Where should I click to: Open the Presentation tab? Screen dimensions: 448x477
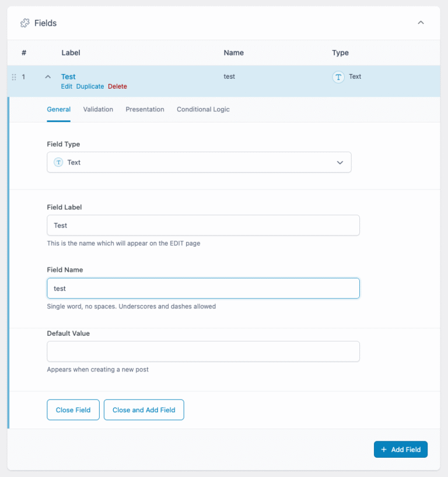[x=145, y=109]
